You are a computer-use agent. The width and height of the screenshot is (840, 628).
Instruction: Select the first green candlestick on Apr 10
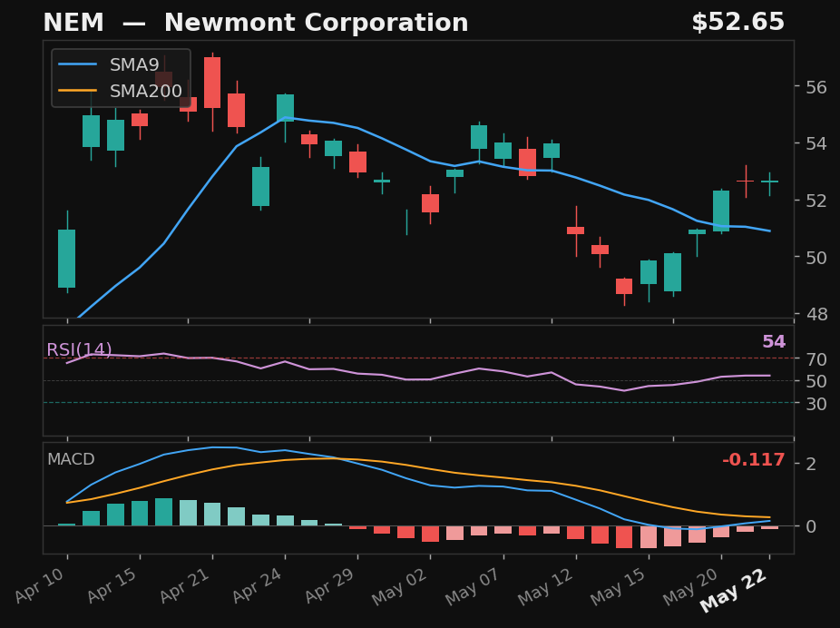(67, 259)
